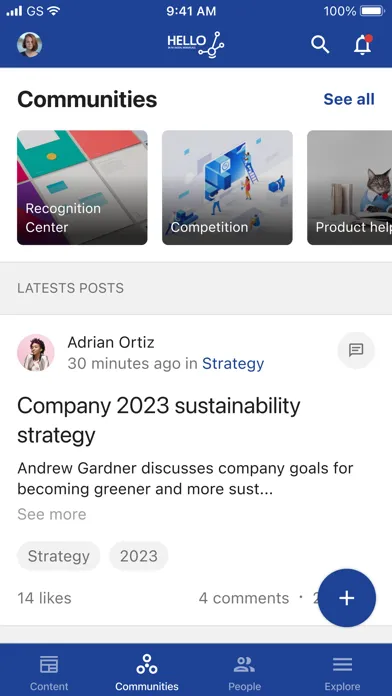Switch to the Content tab
Image resolution: width=392 pixels, height=696 pixels.
pos(49,673)
